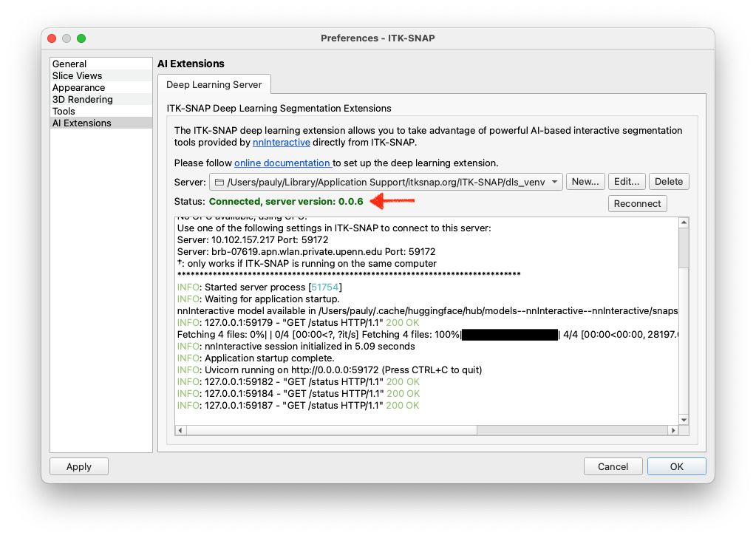This screenshot has width=756, height=538.
Task: Click log line 'Server: 10.102.157.217 Port: 59172'
Action: pyautogui.click(x=253, y=240)
